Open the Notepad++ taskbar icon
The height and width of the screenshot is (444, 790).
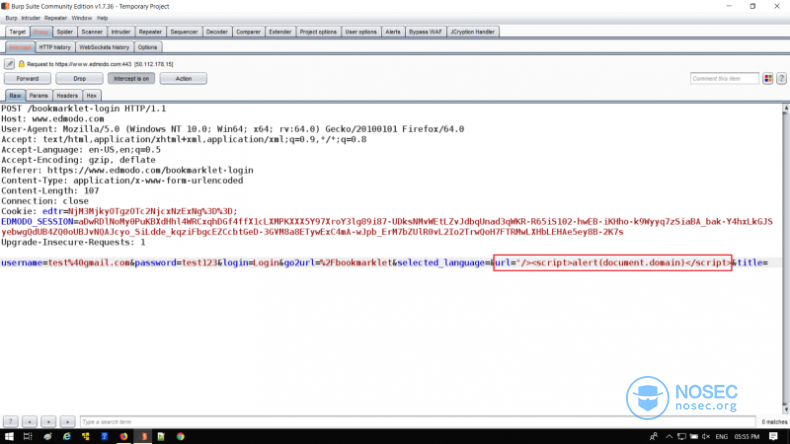coord(161,436)
